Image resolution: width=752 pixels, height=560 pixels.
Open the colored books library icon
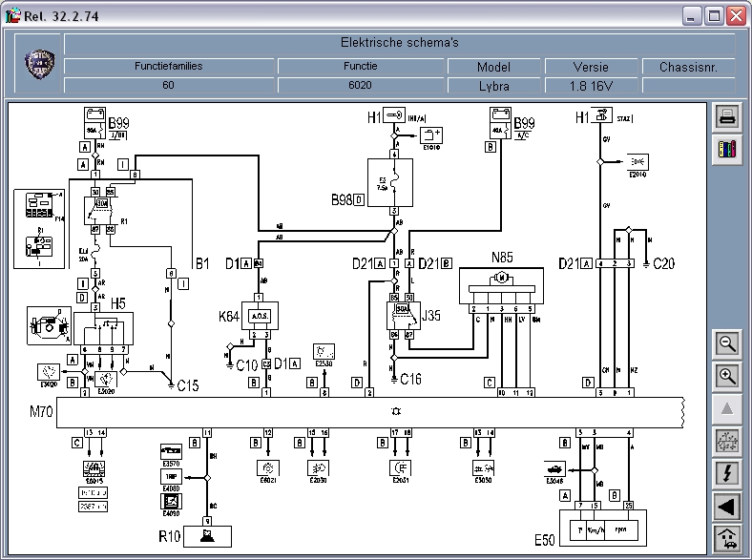click(726, 149)
